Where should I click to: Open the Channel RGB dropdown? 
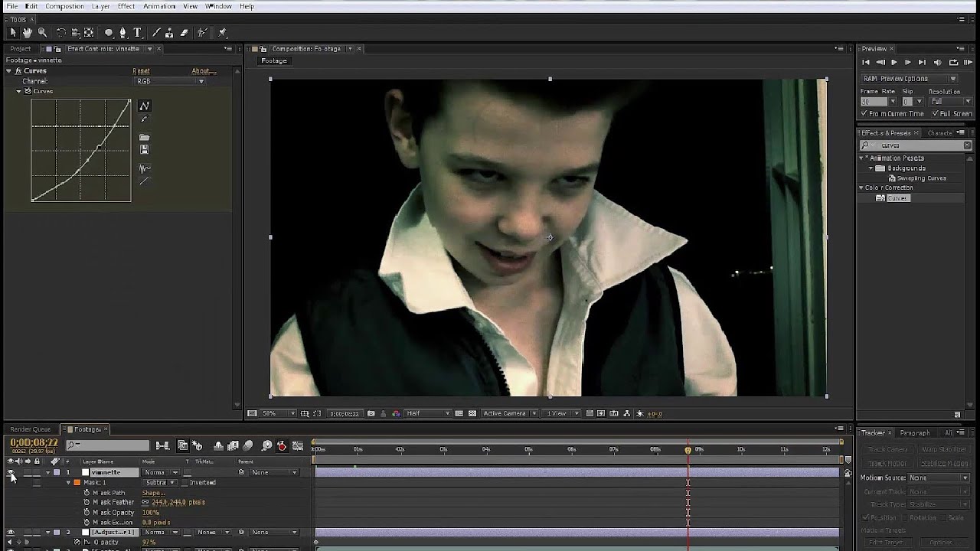(x=169, y=81)
